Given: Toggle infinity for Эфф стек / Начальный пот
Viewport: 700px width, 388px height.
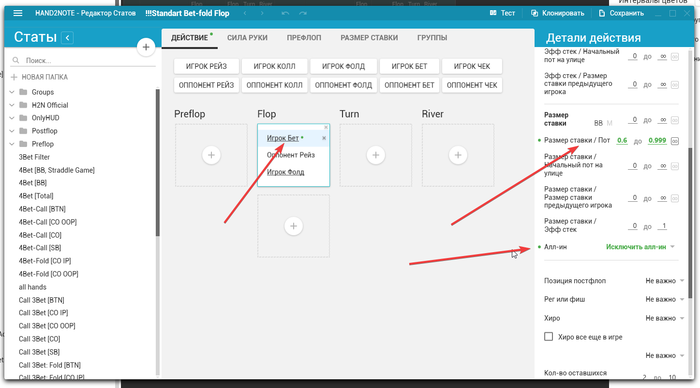Looking at the screenshot, I should (x=675, y=56).
